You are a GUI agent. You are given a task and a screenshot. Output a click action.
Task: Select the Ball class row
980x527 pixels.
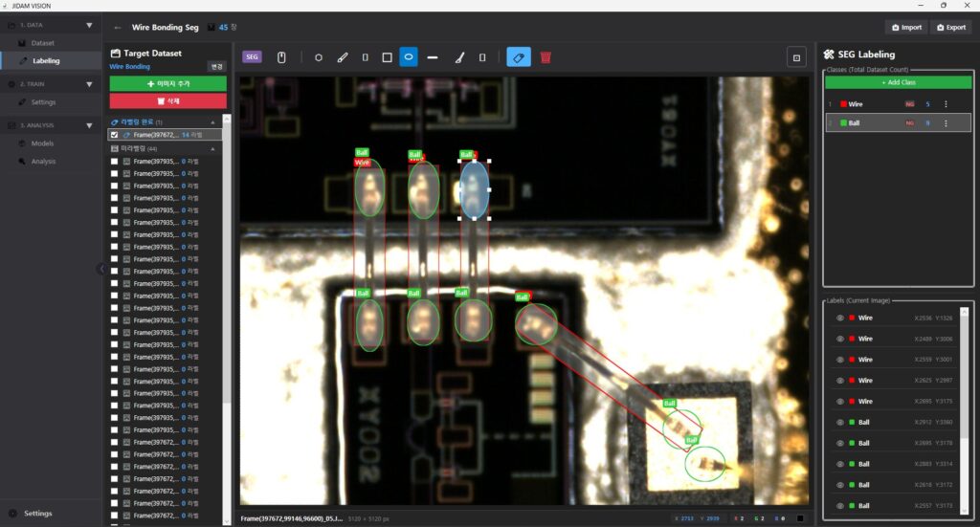tap(898, 123)
